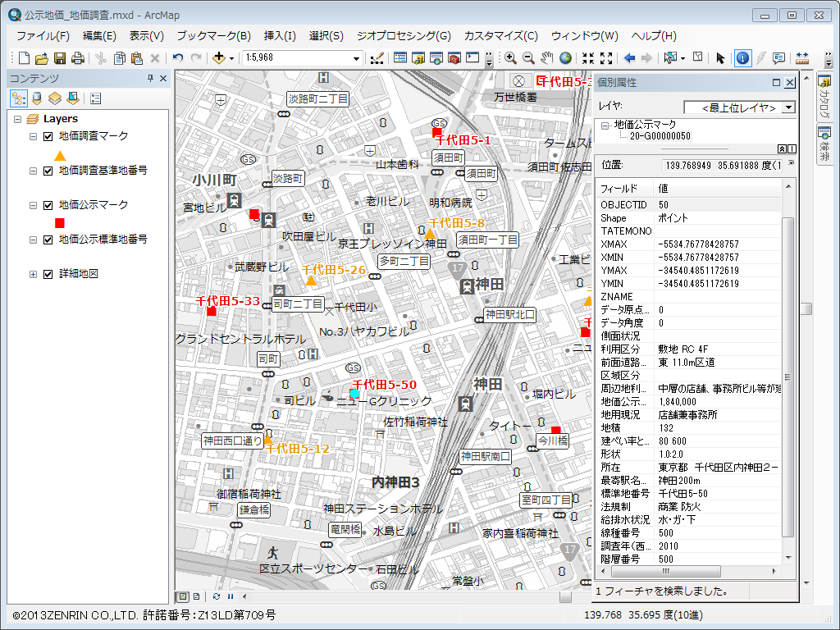
Task: Toggle 地価調査基準地番号 layer visibility
Action: click(48, 171)
